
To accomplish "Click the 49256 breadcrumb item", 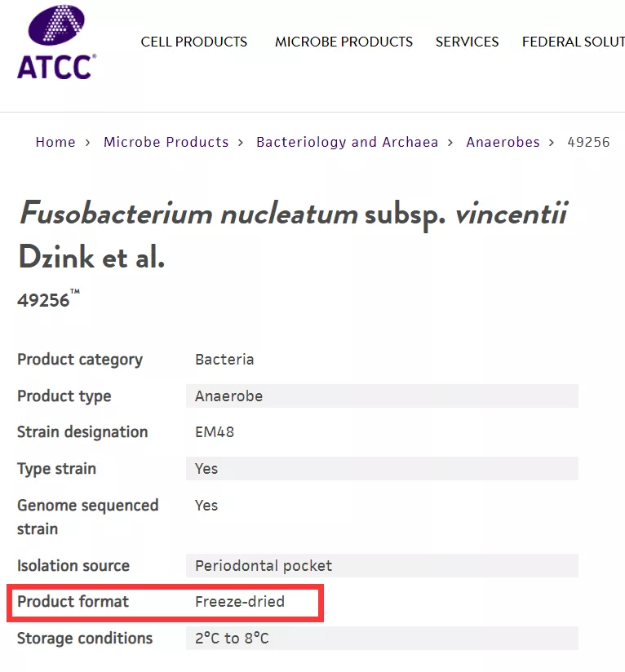I will pyautogui.click(x=588, y=142).
